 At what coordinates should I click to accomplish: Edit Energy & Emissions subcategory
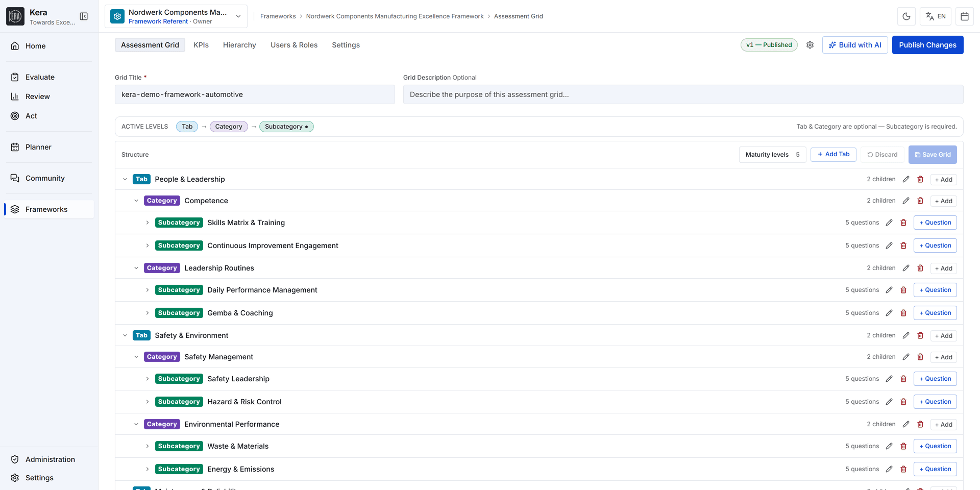point(889,469)
